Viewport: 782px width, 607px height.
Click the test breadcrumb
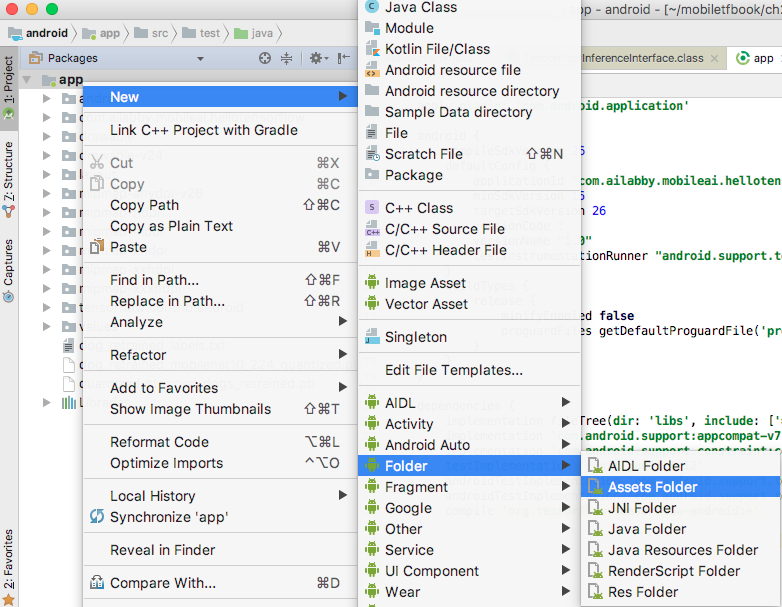pos(201,33)
